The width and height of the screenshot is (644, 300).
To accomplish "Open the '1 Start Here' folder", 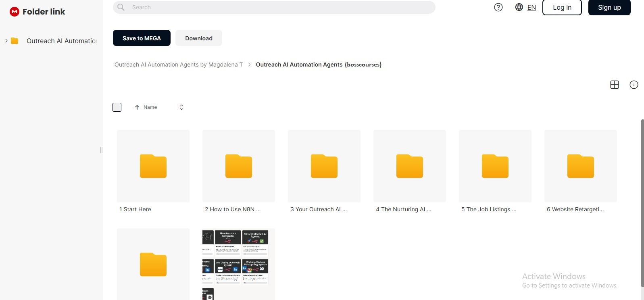I will coord(153,166).
